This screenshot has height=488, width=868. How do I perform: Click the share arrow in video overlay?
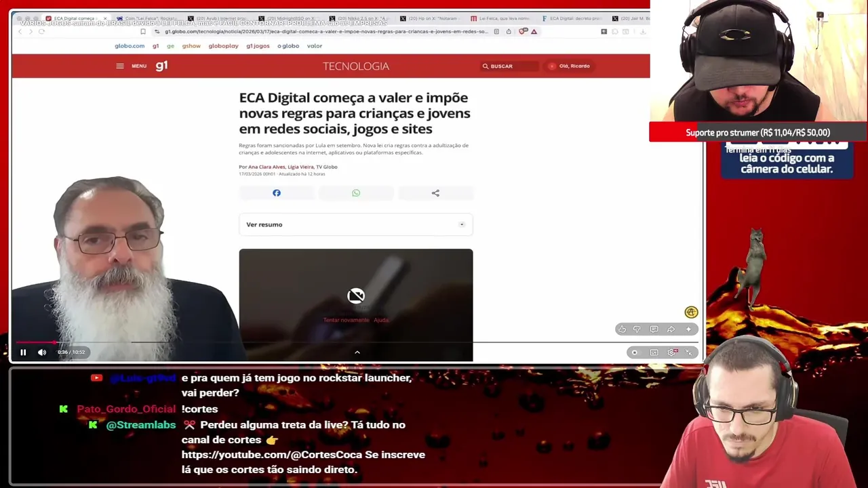(671, 329)
